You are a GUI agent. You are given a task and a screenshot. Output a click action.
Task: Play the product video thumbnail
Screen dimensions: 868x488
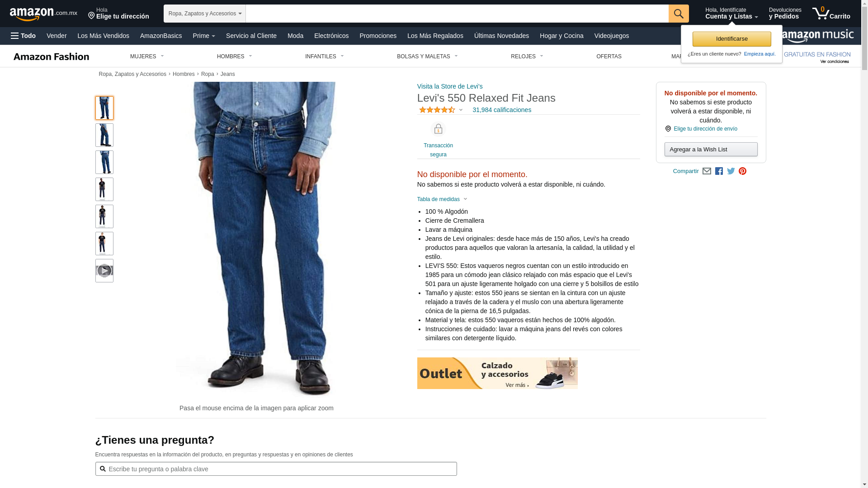pyautogui.click(x=104, y=271)
